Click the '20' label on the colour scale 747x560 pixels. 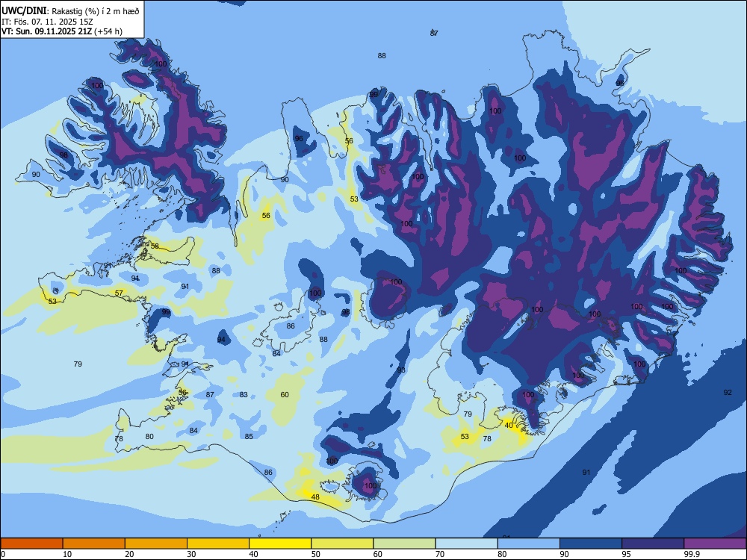click(129, 554)
